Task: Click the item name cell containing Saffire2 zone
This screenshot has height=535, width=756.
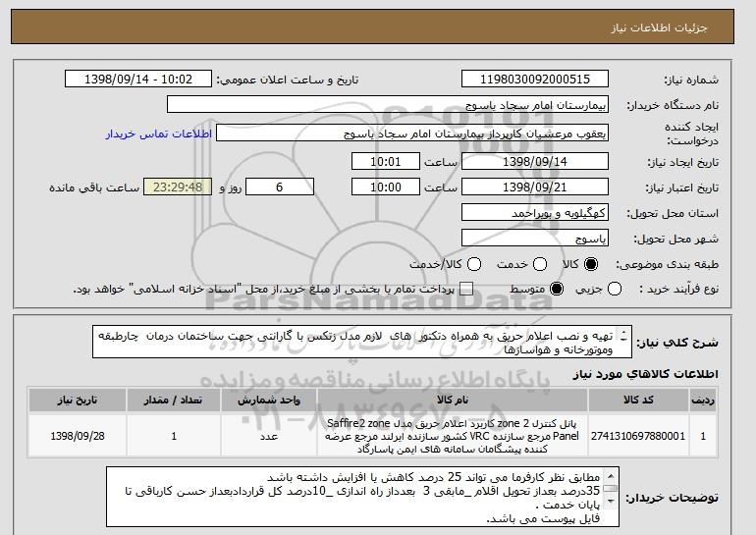Action: 453,436
